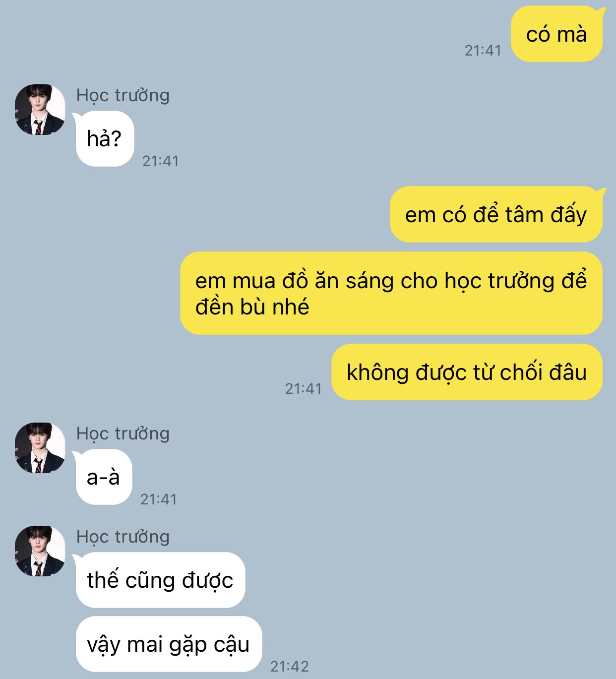Tap the 21:41 timestamp beside "a-à"
The width and height of the screenshot is (616, 679).
(159, 499)
